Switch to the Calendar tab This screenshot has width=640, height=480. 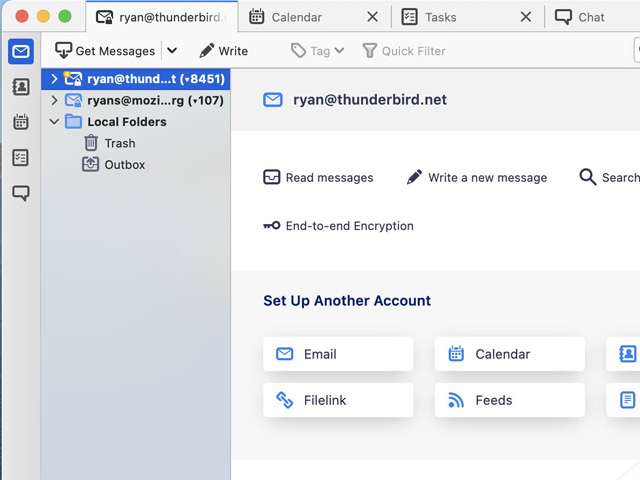[316, 17]
